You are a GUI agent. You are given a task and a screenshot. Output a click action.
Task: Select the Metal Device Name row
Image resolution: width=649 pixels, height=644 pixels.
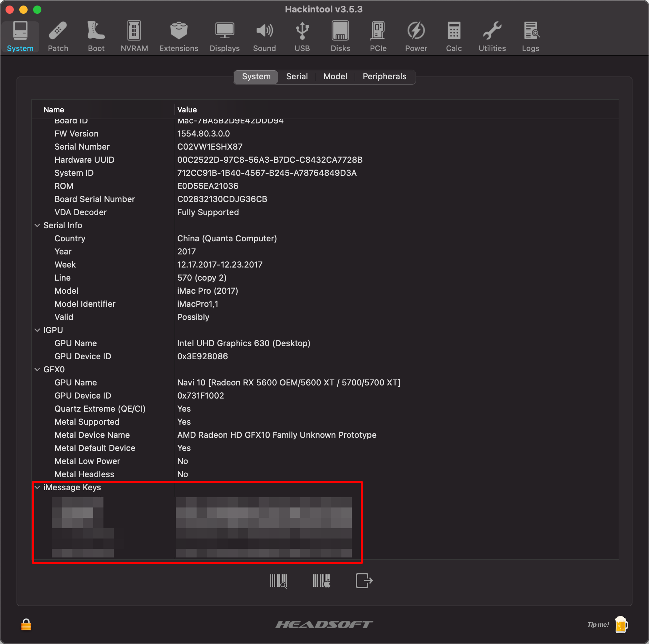tap(325, 435)
